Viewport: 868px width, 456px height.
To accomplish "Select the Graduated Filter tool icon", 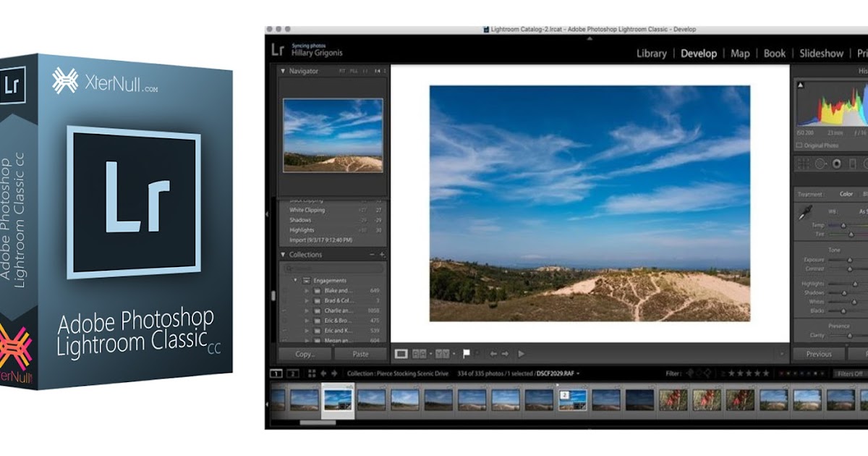I will (853, 164).
